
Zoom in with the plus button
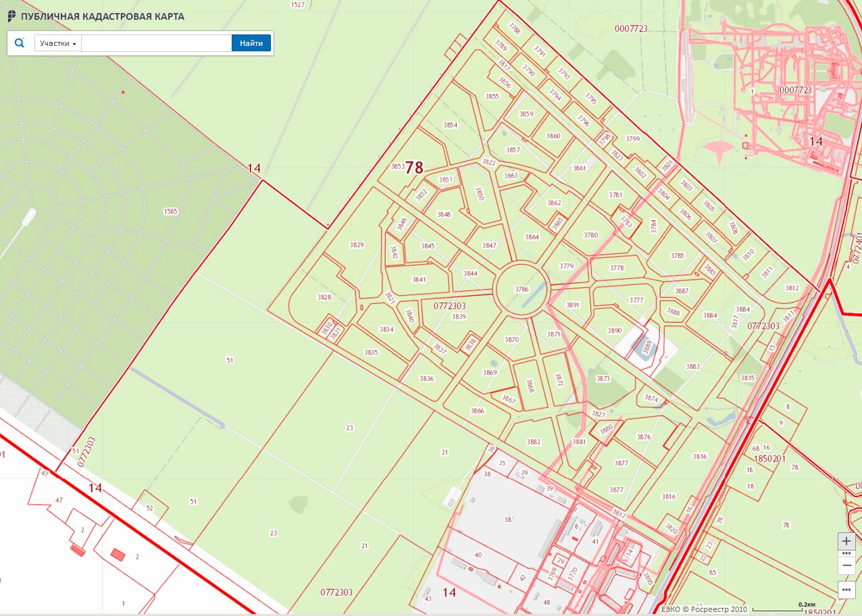point(846,541)
